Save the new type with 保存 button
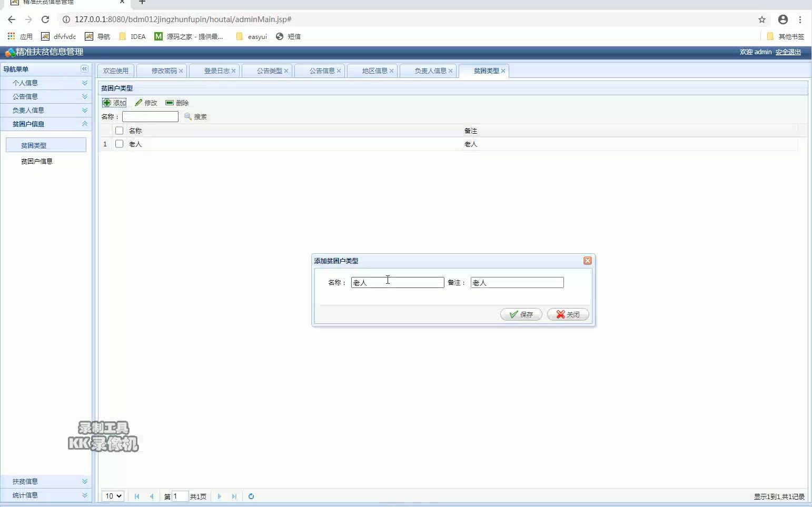 click(x=521, y=314)
